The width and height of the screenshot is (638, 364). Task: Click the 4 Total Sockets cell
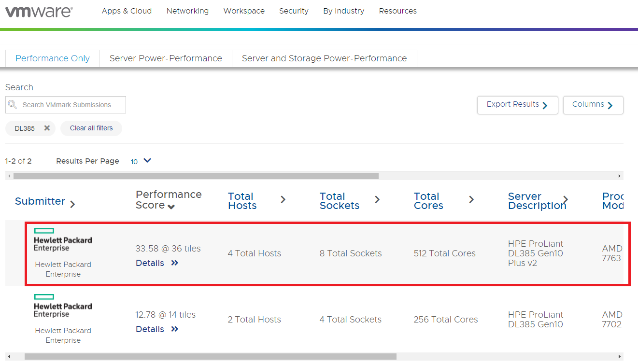351,320
